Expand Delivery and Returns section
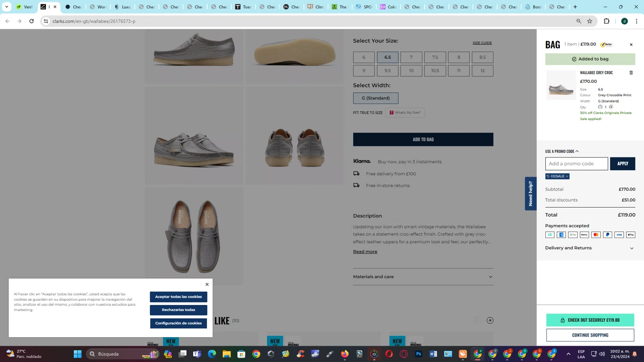Image resolution: width=644 pixels, height=362 pixels. [590, 248]
